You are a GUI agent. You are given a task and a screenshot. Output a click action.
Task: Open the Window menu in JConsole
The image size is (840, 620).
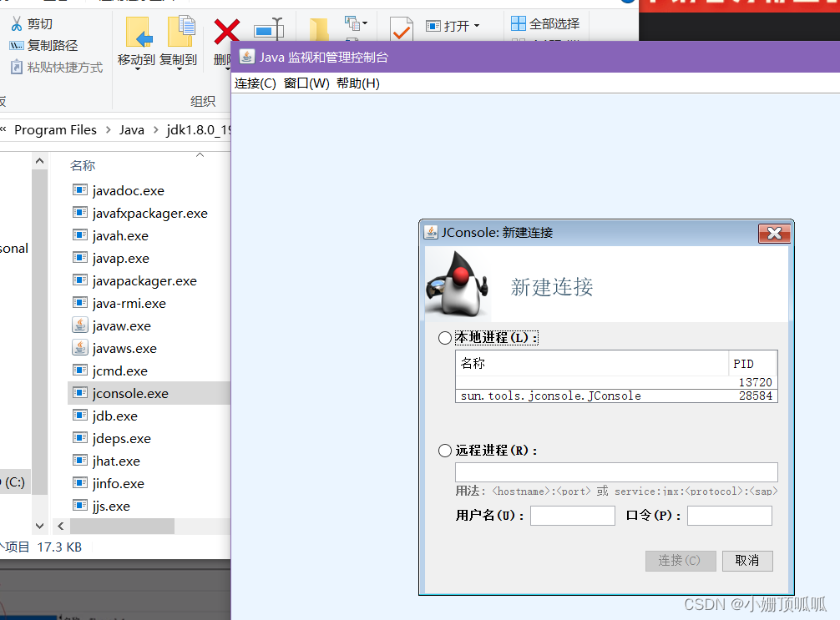[x=306, y=83]
